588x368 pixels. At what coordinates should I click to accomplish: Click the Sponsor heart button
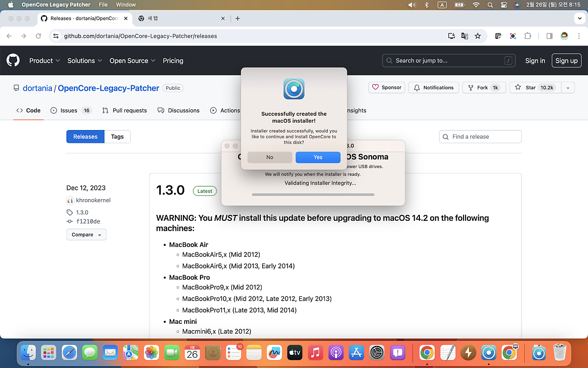click(x=387, y=87)
